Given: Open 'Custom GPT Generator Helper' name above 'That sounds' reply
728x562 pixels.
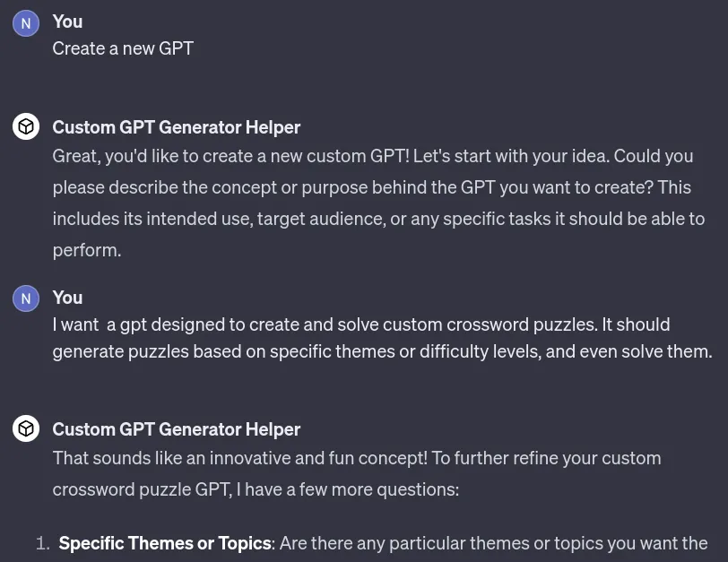Looking at the screenshot, I should tap(176, 429).
